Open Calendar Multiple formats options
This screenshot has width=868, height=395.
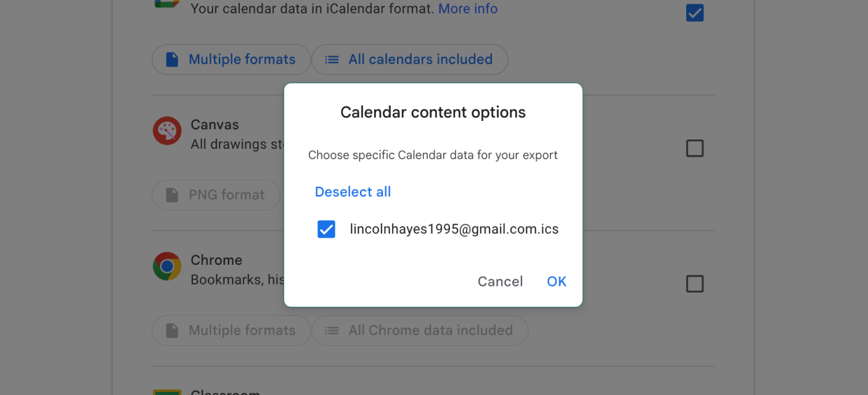(231, 60)
